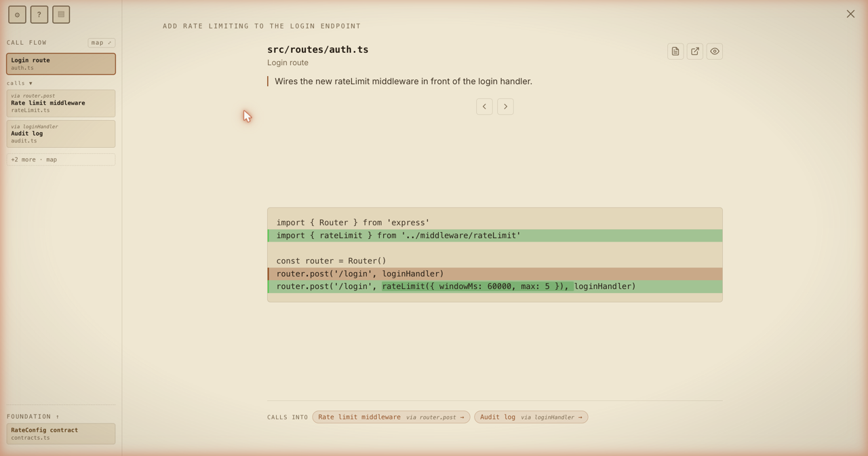Click the 'Wires the new rateLimit middleware' description

pos(403,81)
